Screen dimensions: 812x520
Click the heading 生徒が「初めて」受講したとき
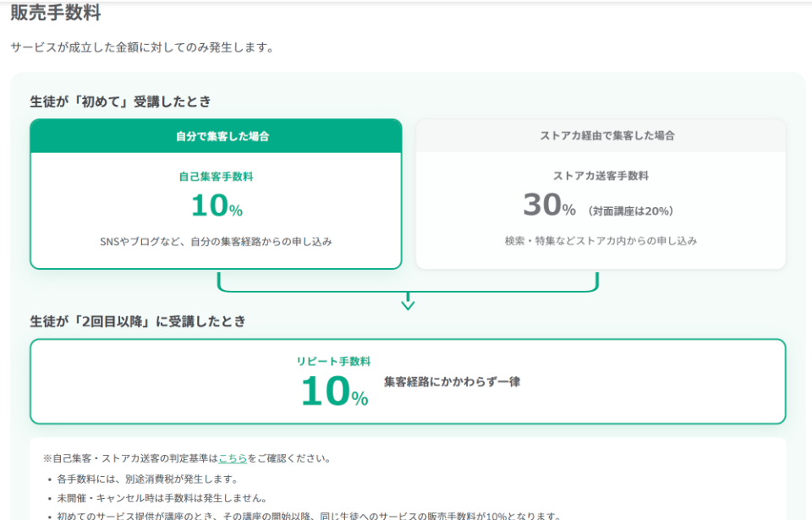coord(121,101)
